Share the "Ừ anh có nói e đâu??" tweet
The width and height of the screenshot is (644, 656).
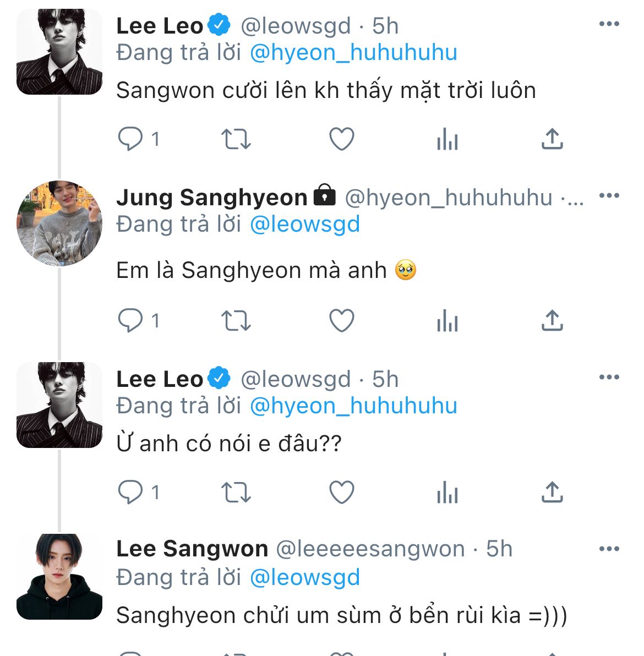[552, 492]
